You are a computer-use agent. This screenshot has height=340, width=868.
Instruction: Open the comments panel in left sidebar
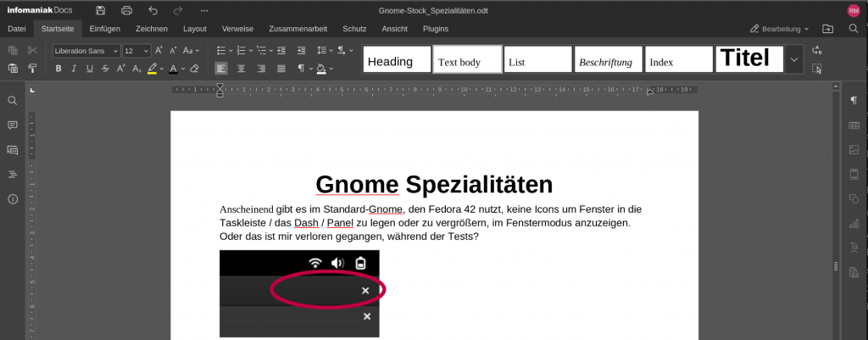coord(12,125)
